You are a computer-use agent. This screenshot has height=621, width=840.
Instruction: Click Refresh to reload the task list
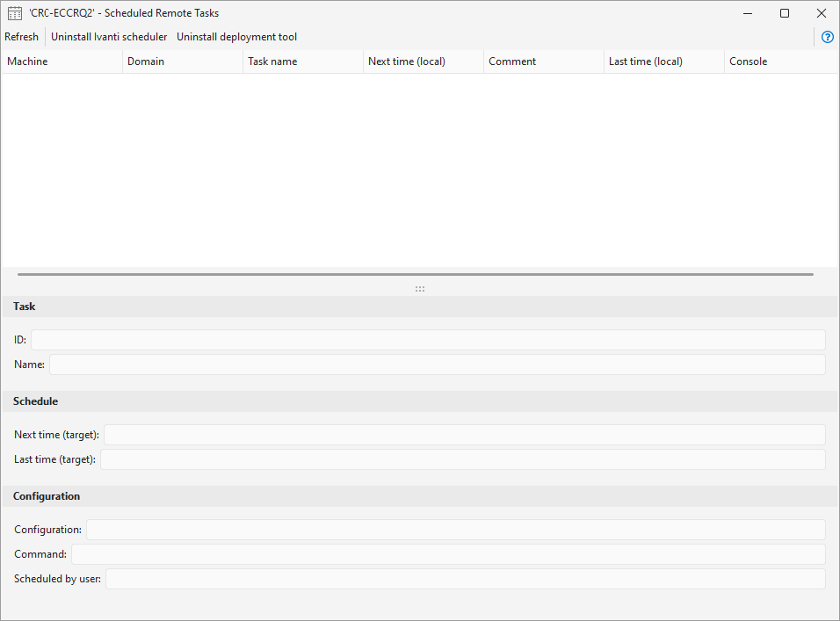pyautogui.click(x=21, y=37)
